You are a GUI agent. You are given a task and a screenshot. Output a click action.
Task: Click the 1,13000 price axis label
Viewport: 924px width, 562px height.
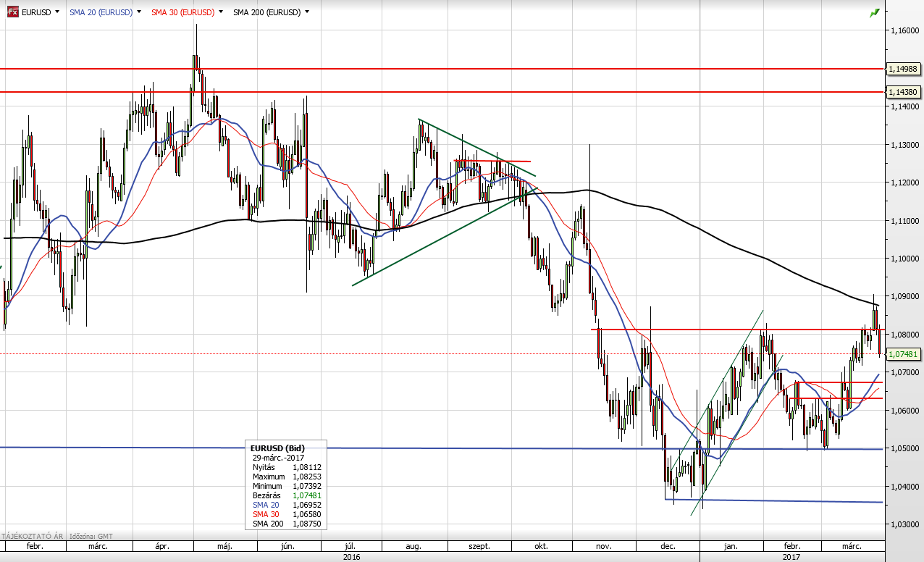pyautogui.click(x=905, y=145)
